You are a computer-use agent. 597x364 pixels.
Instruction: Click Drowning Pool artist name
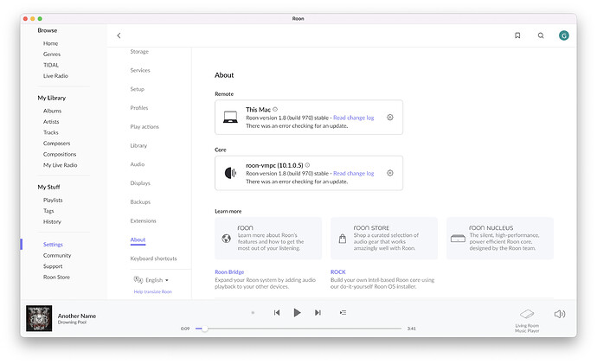(x=72, y=322)
